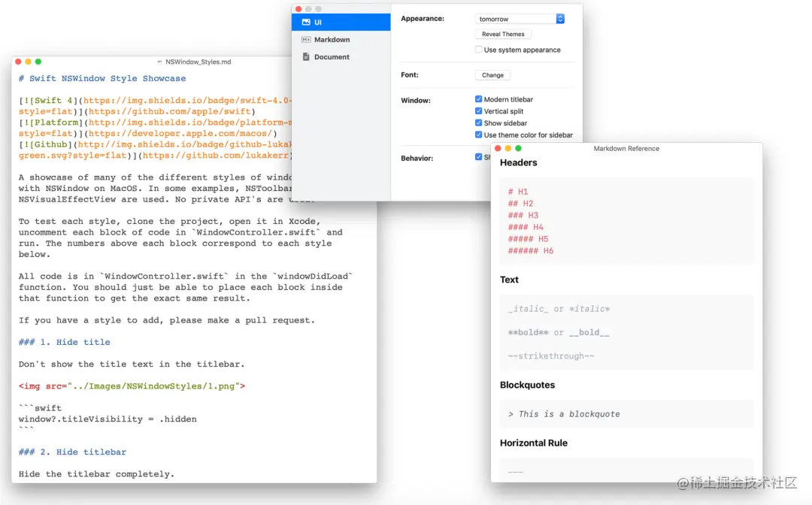Open the Markdown preferences tab
Image resolution: width=812 pixels, height=505 pixels.
(341, 39)
